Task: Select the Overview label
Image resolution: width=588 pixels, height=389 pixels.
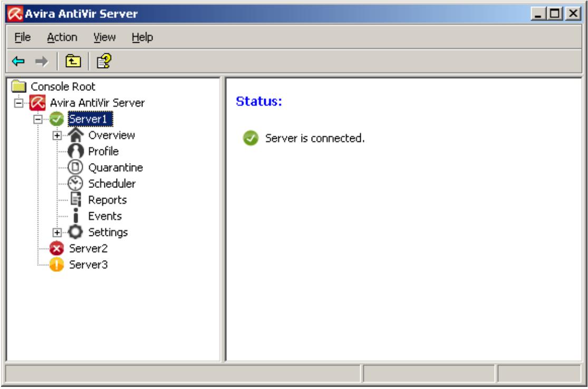Action: point(112,135)
